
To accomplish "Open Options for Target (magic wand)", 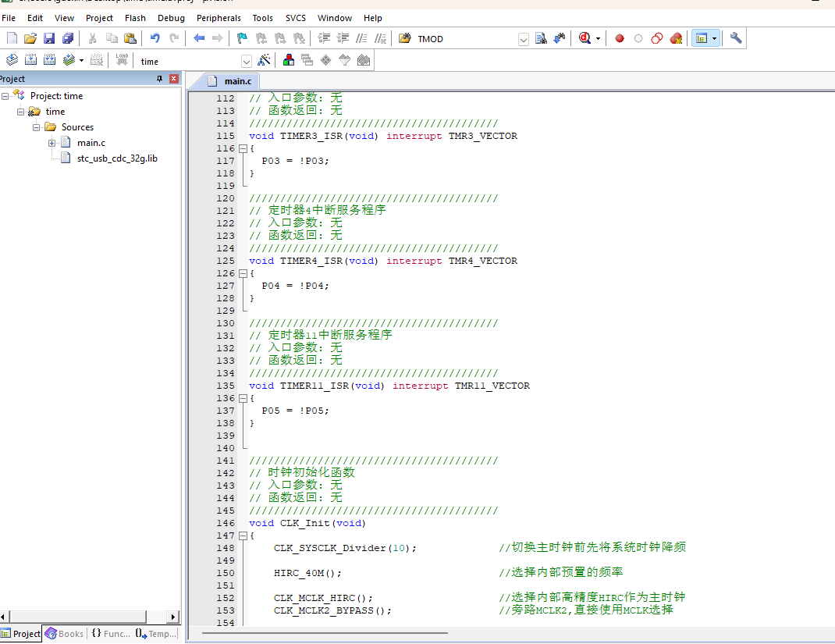I will tap(264, 60).
